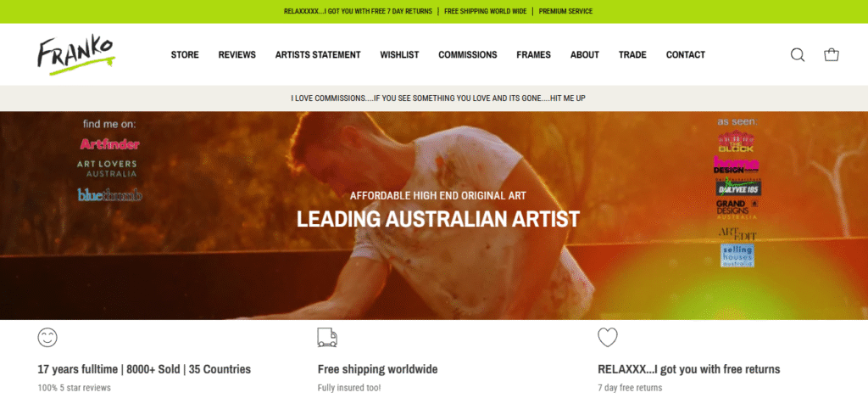Click the Grand Designs Australia logo
This screenshot has height=415, width=868.
tap(737, 210)
